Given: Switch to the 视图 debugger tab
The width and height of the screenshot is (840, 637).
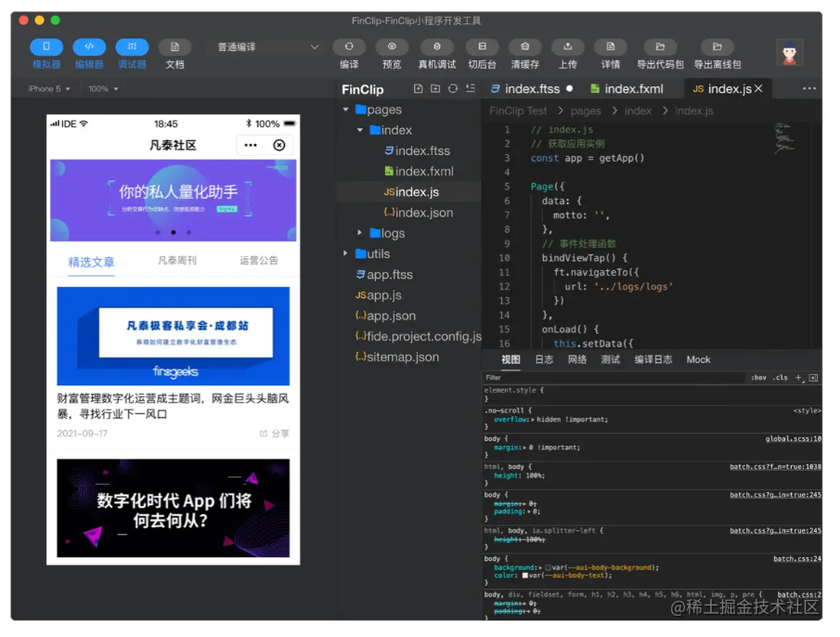Looking at the screenshot, I should [x=510, y=359].
